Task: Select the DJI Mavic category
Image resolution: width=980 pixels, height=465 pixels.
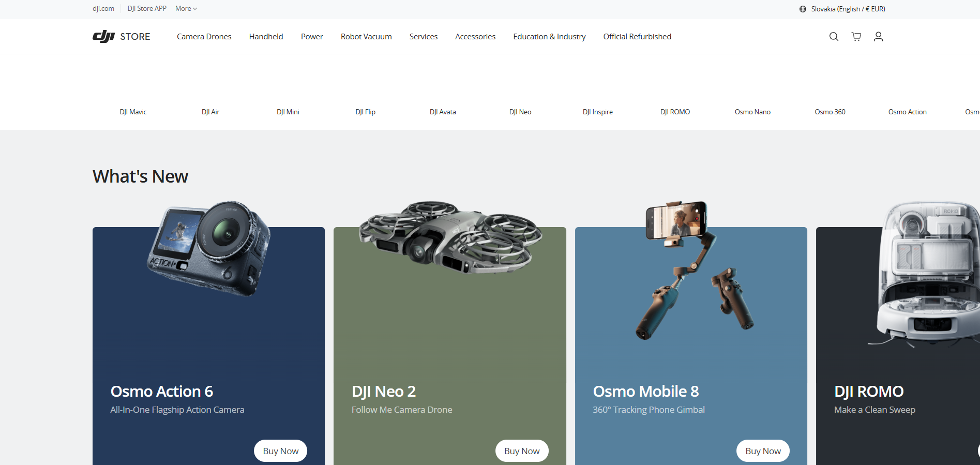Action: click(x=133, y=112)
